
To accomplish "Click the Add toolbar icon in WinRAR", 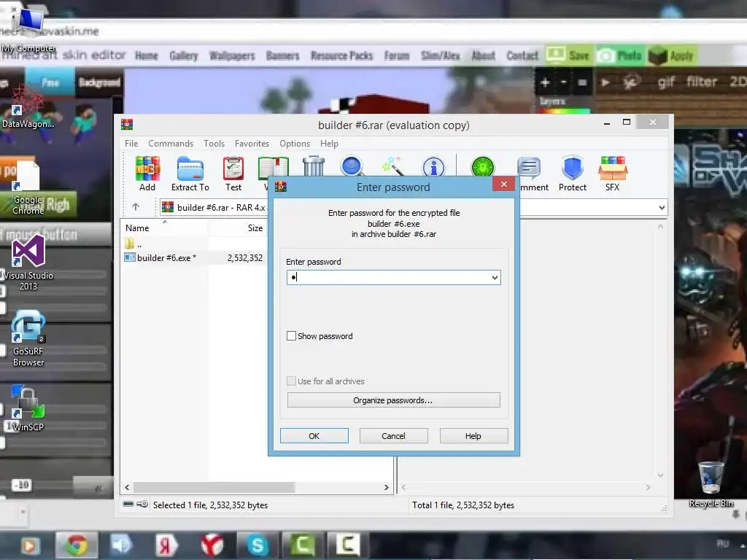I will click(x=147, y=174).
